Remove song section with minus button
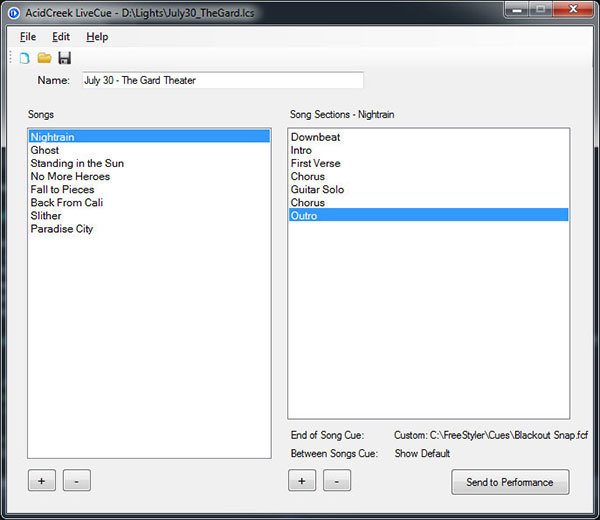The width and height of the screenshot is (600, 520). tap(337, 482)
